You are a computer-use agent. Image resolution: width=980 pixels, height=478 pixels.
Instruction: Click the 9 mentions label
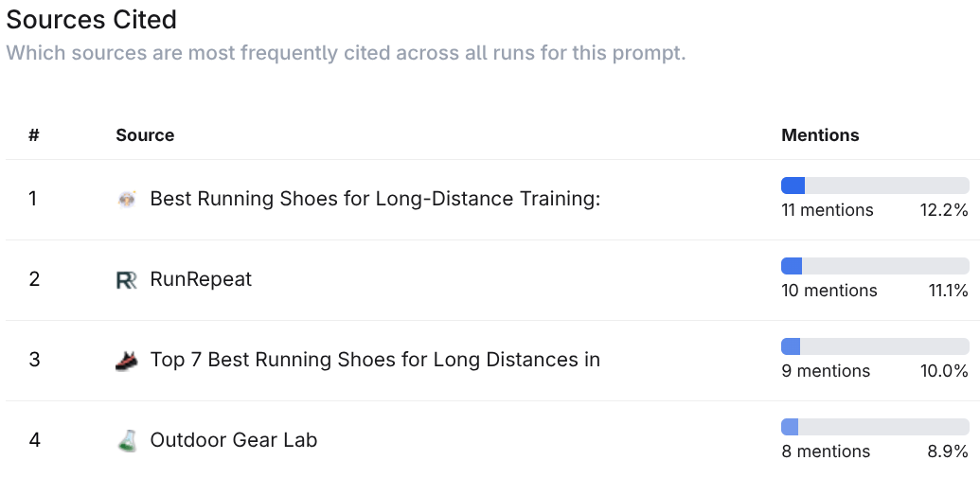click(x=826, y=371)
